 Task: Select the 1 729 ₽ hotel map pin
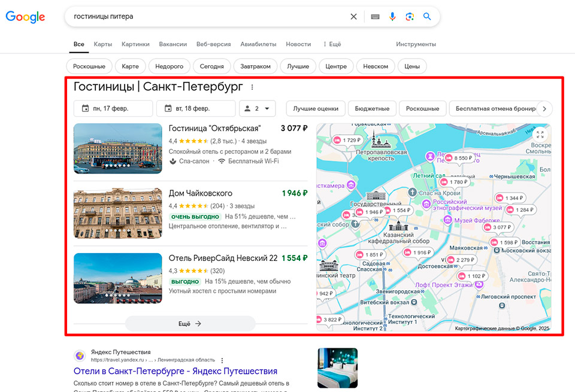pos(347,140)
